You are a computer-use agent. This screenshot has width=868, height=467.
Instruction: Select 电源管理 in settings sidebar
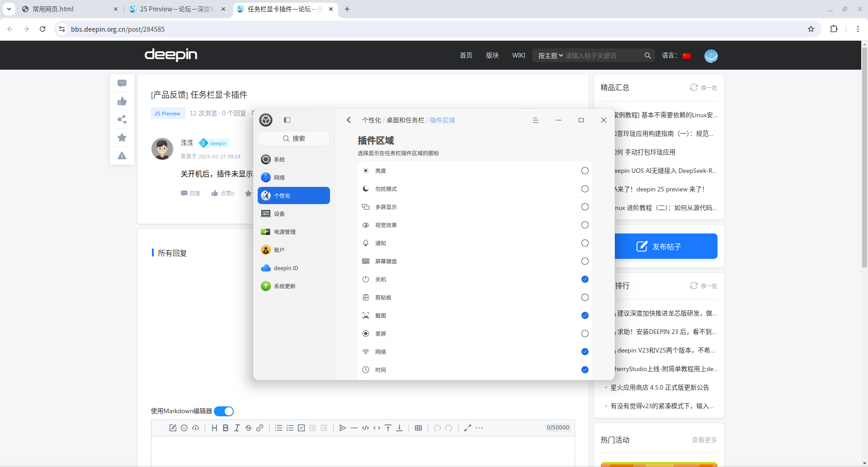pyautogui.click(x=294, y=232)
